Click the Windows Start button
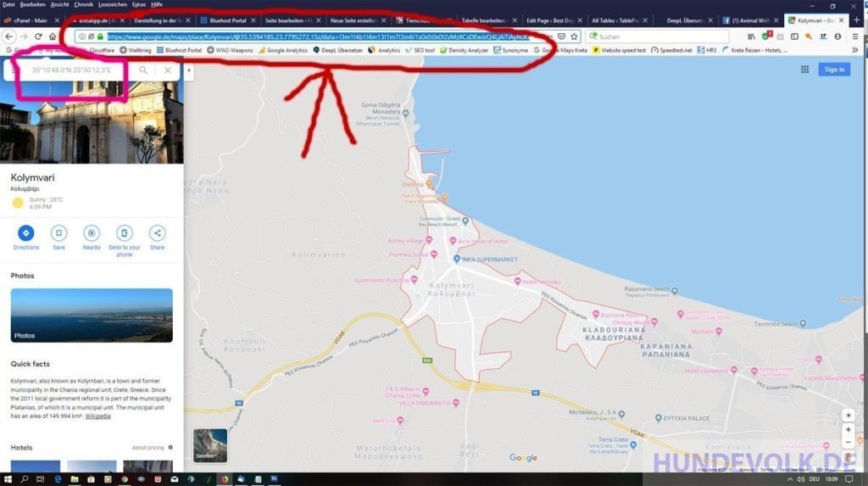868x486 pixels. click(x=8, y=479)
